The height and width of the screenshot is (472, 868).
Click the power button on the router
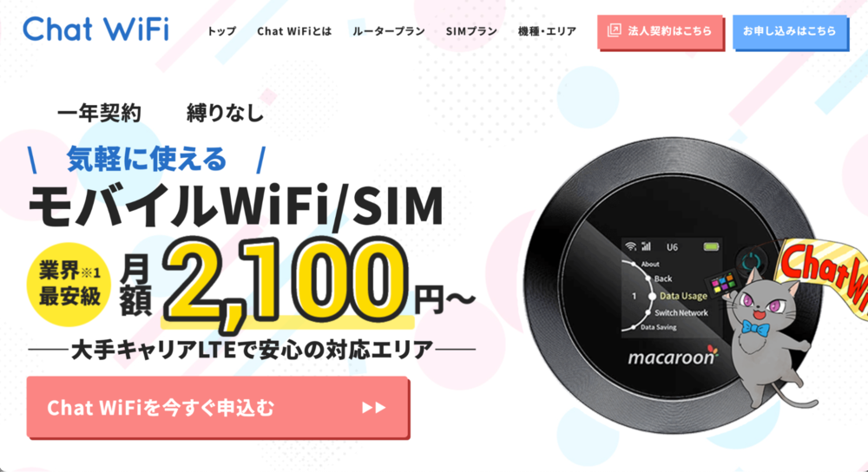(x=750, y=262)
